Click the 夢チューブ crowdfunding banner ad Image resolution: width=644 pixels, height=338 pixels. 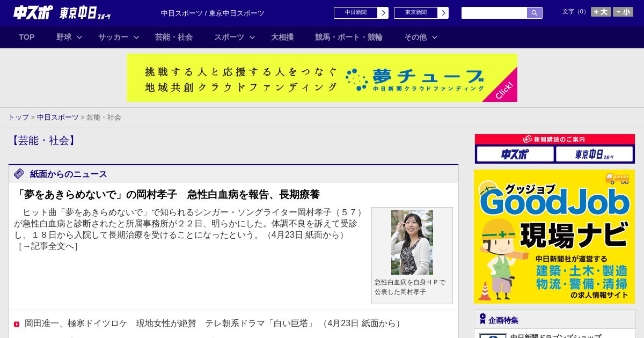(322, 78)
